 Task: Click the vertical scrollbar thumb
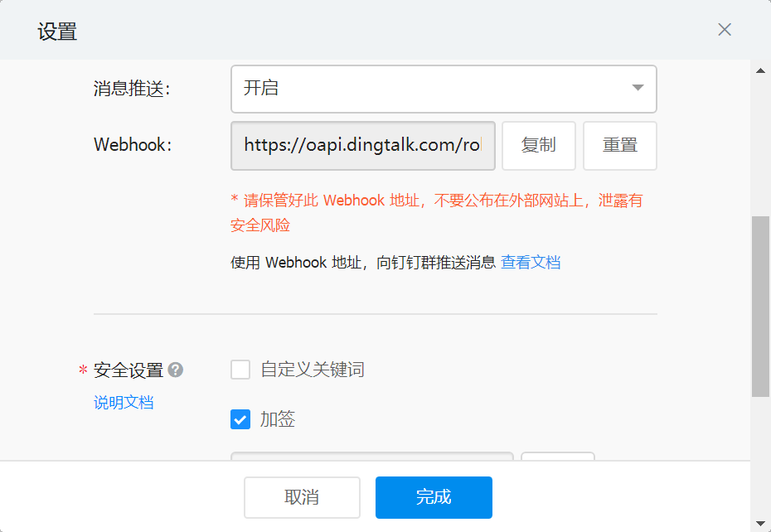pyautogui.click(x=760, y=307)
